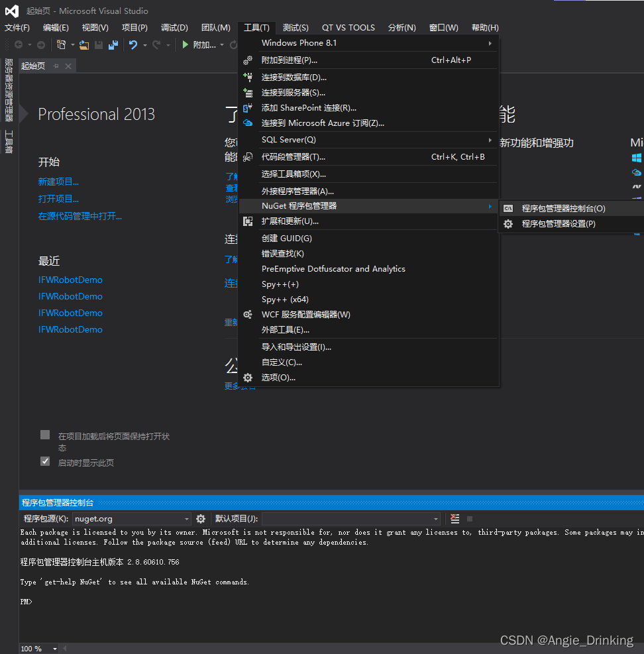Click the package source settings gear

201,519
